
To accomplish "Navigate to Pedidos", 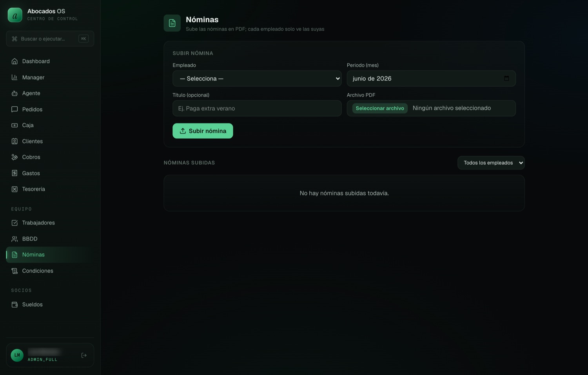I will point(50,109).
